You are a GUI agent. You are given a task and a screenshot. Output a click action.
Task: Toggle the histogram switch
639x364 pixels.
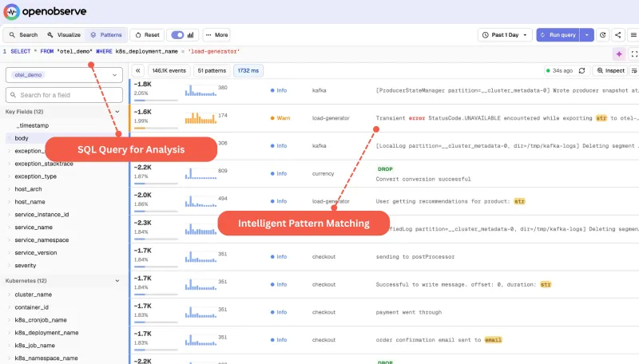(177, 35)
